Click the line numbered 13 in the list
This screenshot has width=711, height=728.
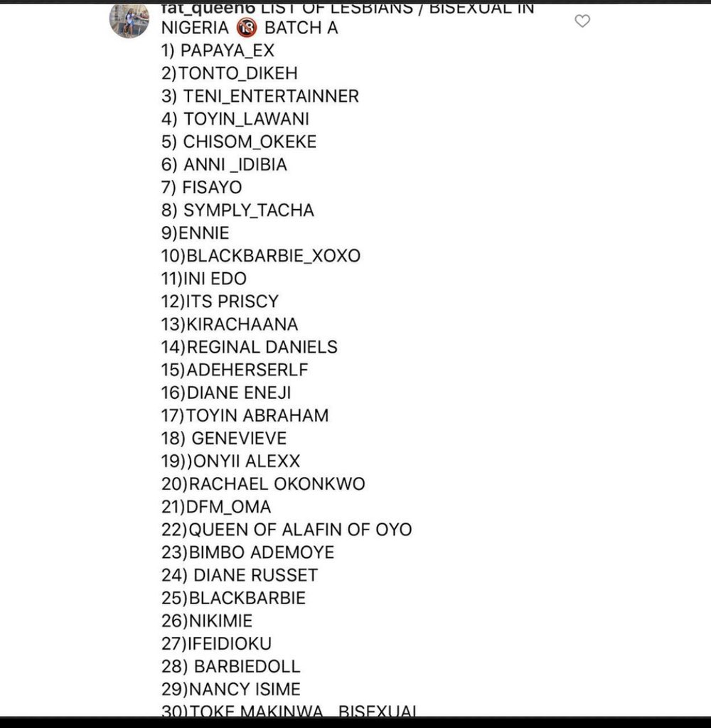point(230,324)
